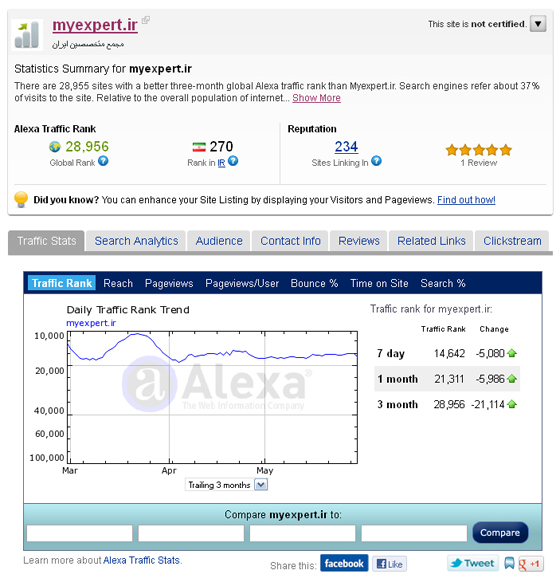The width and height of the screenshot is (560, 578).
Task: Open the Trailing 3 months dropdown
Action: (x=226, y=485)
